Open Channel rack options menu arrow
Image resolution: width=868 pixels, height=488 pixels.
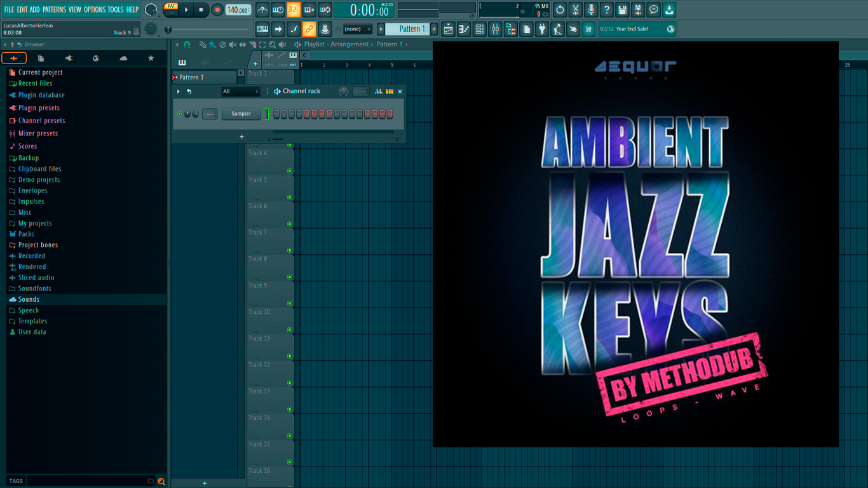[x=179, y=91]
